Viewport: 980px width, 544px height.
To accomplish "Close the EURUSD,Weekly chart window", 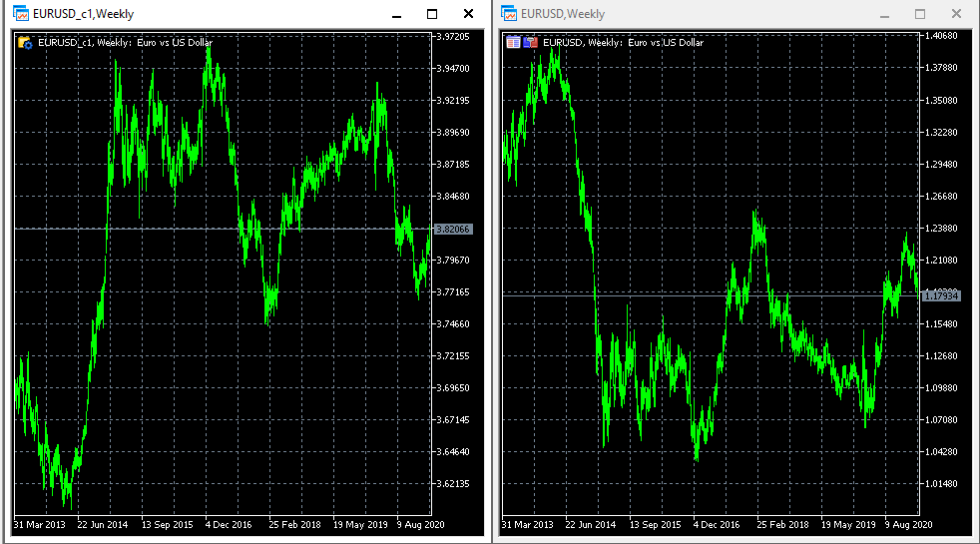I will coord(956,14).
